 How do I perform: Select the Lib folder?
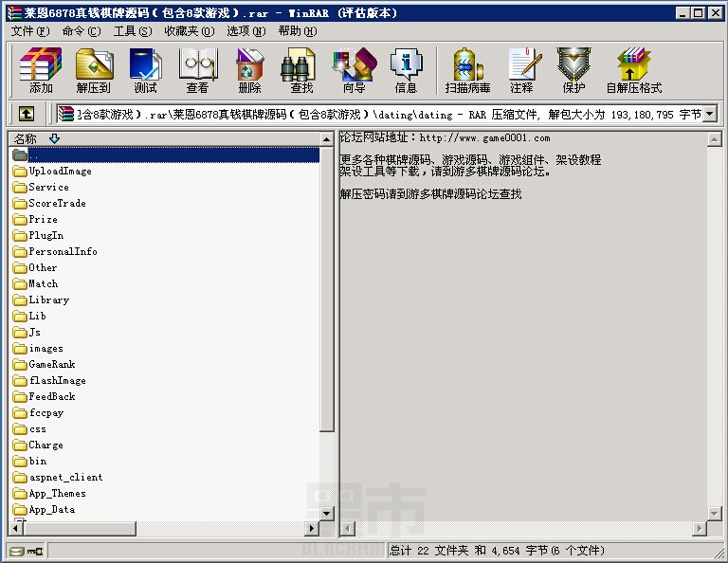tap(29, 316)
